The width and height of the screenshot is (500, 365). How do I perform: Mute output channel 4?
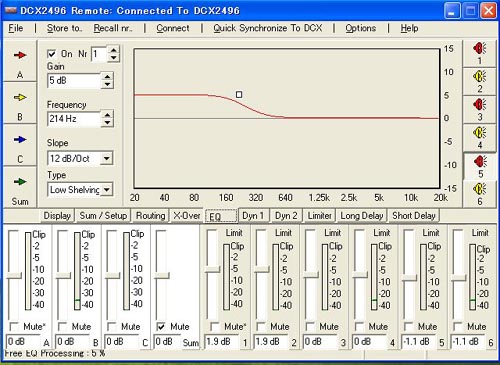[359, 326]
